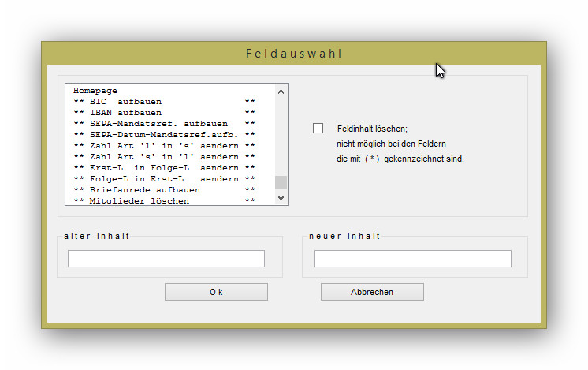Enable the 'Feldinhalt löschen' checkbox
The image size is (588, 370).
318,128
